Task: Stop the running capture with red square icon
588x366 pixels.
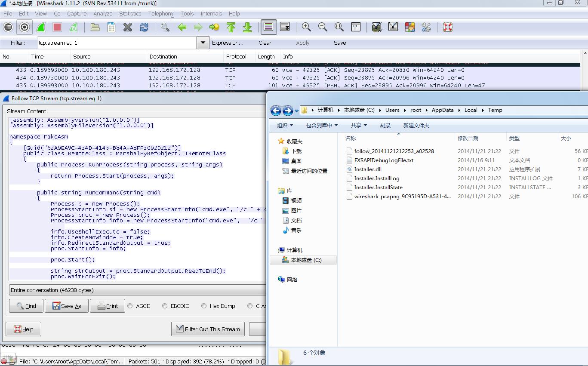Action: pyautogui.click(x=57, y=27)
